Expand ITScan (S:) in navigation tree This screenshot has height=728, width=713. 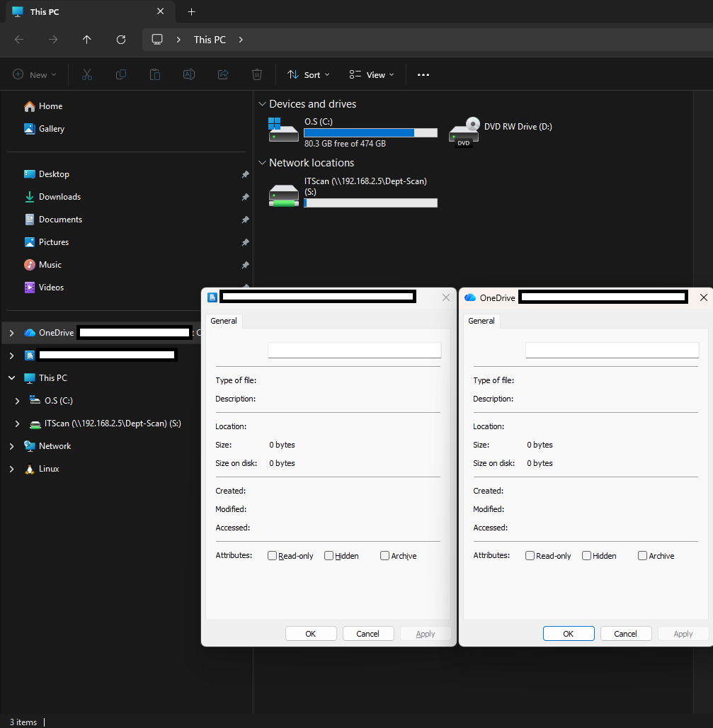tap(17, 423)
